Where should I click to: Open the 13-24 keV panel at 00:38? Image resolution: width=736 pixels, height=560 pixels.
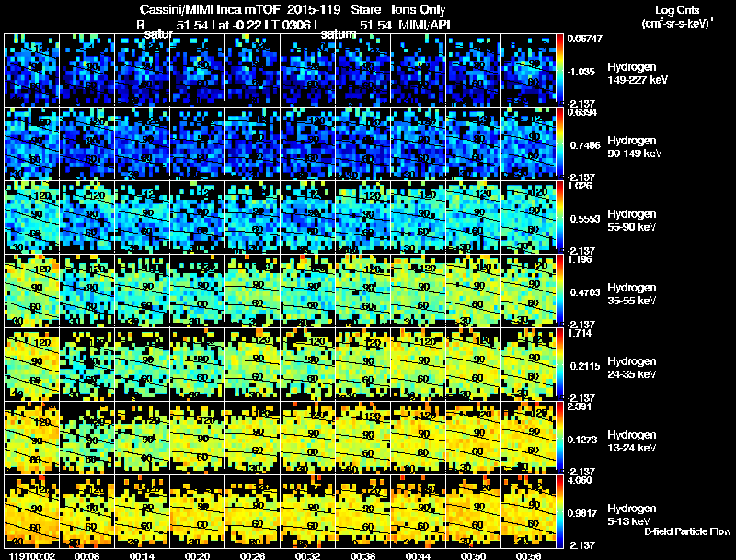(362, 438)
